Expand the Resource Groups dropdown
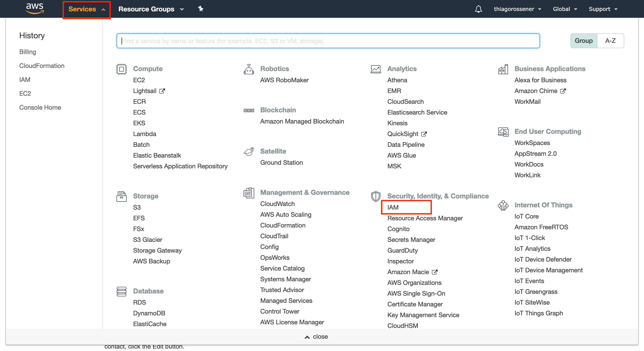Viewport: 644px width, 351px height. click(151, 9)
